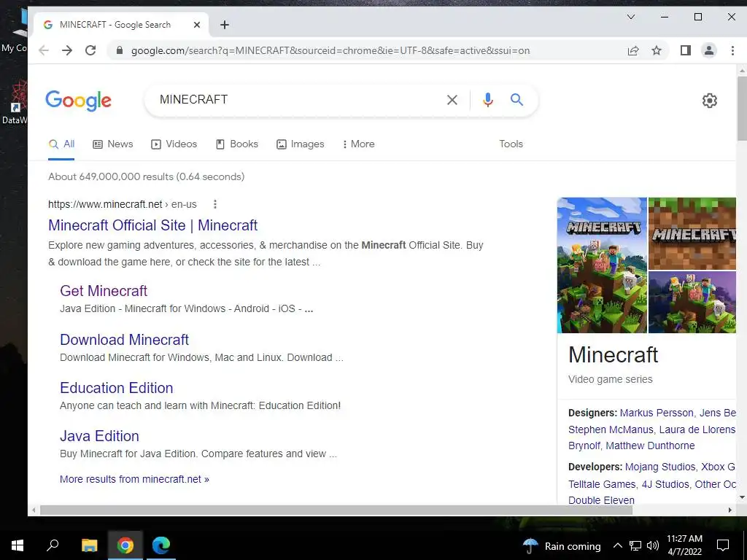
Task: Go forward in browser history
Action: [x=66, y=50]
